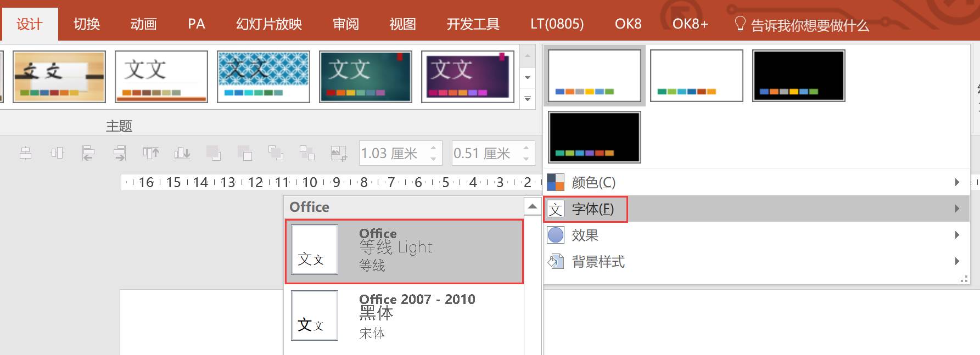Open the 效果 submenu

(757, 235)
